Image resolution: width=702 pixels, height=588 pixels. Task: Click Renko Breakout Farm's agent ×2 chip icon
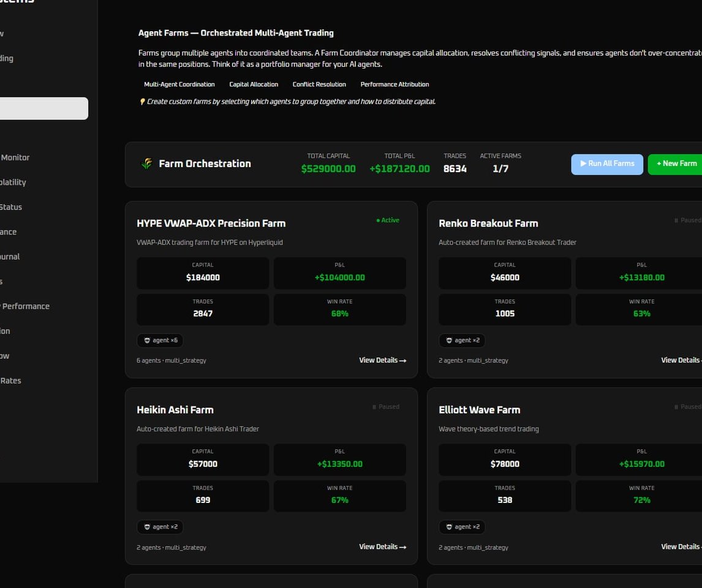point(449,341)
